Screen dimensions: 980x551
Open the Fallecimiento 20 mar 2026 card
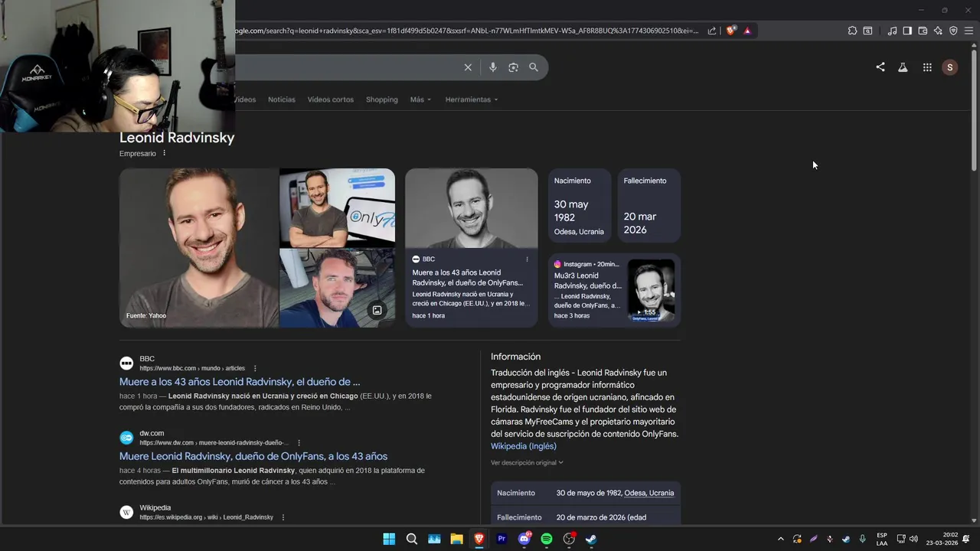[649, 206]
